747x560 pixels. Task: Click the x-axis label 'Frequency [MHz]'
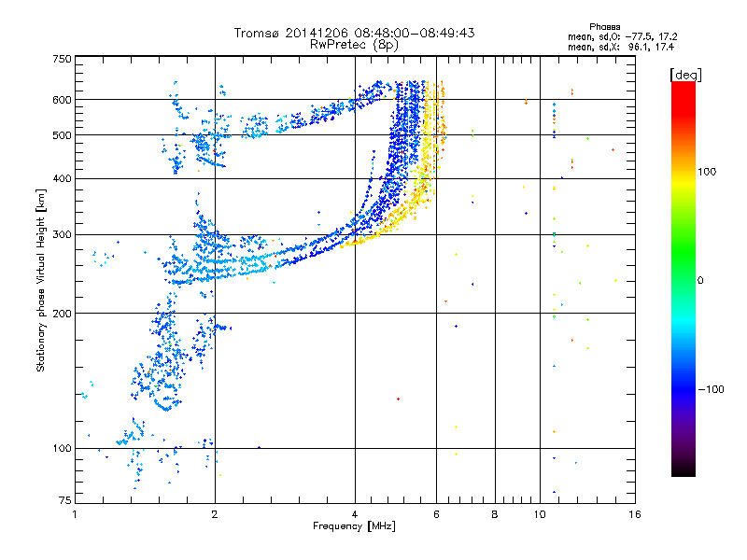[x=354, y=526]
